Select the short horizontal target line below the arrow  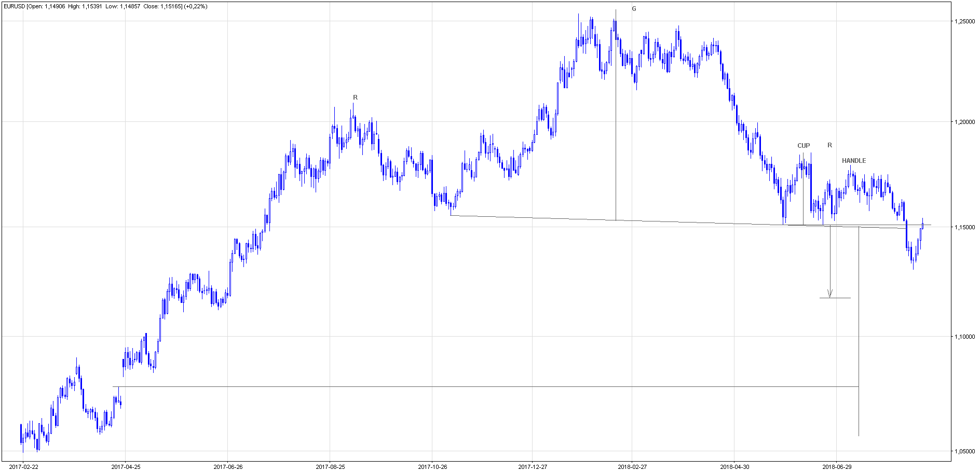pyautogui.click(x=835, y=298)
